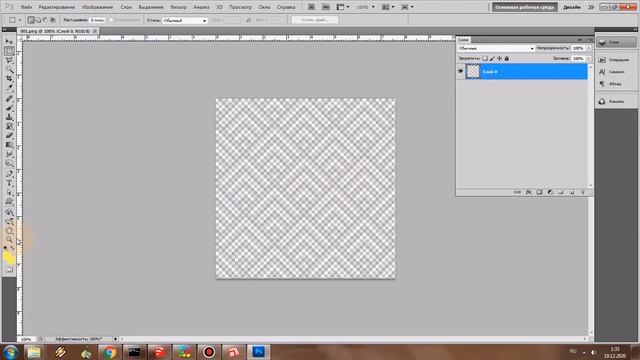Select the Move tool
The width and height of the screenshot is (640, 360).
tap(9, 42)
